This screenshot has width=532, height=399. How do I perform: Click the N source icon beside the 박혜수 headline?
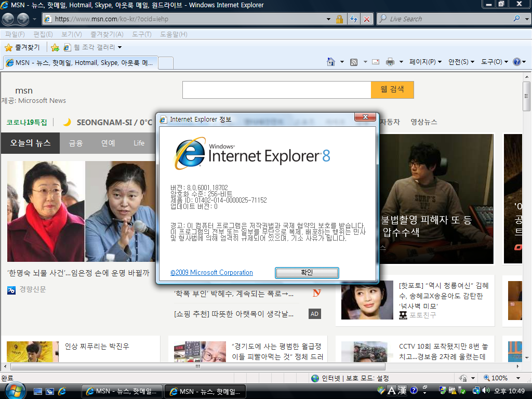(316, 293)
